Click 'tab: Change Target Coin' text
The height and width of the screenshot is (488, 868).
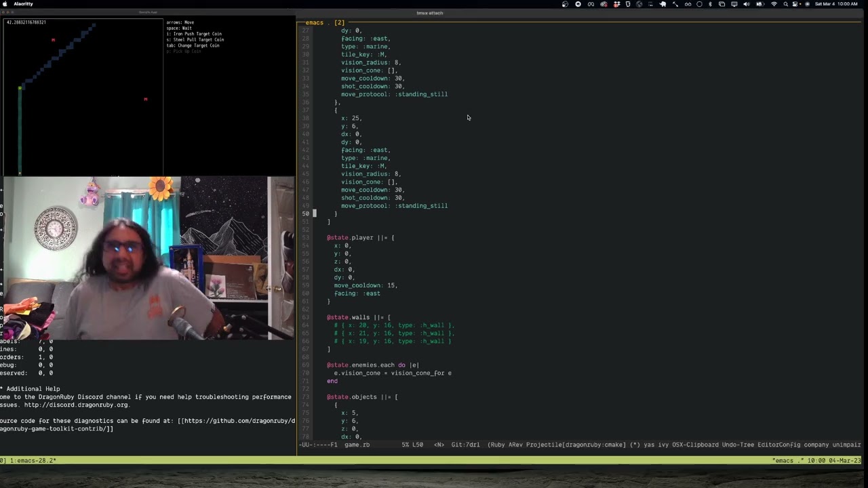coord(193,45)
